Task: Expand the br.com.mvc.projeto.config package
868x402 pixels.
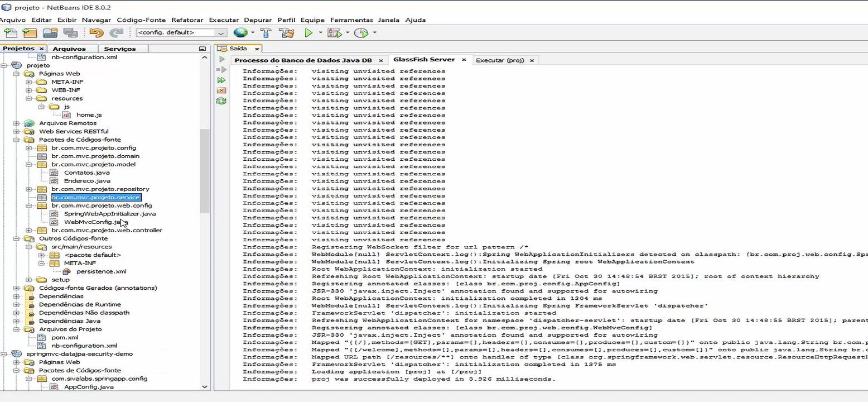Action: pyautogui.click(x=28, y=148)
